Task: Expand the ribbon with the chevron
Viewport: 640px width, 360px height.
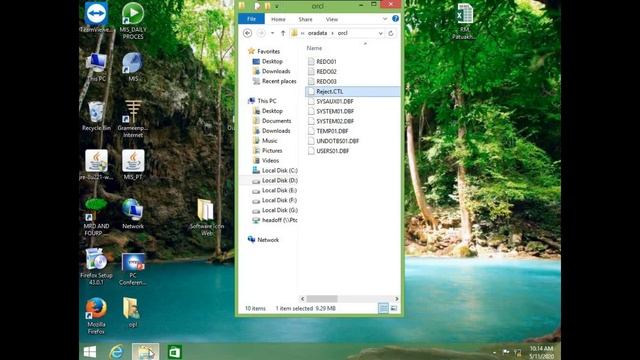Action: (x=384, y=19)
